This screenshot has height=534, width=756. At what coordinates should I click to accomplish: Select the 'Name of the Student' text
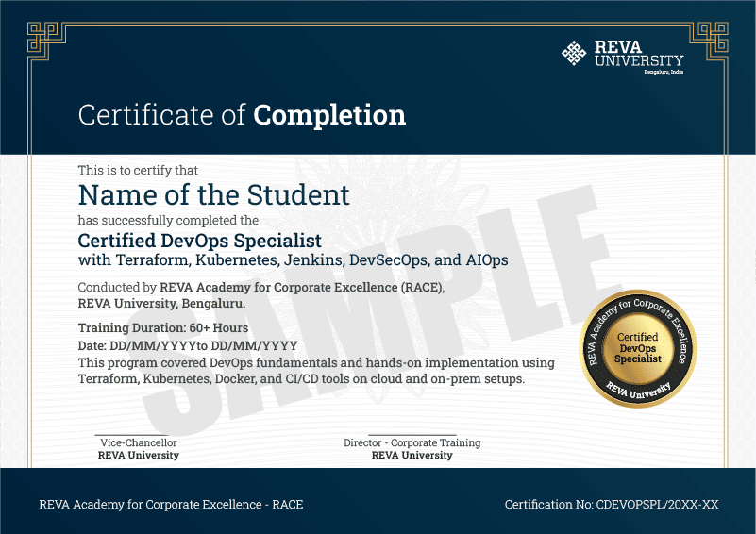coord(213,195)
